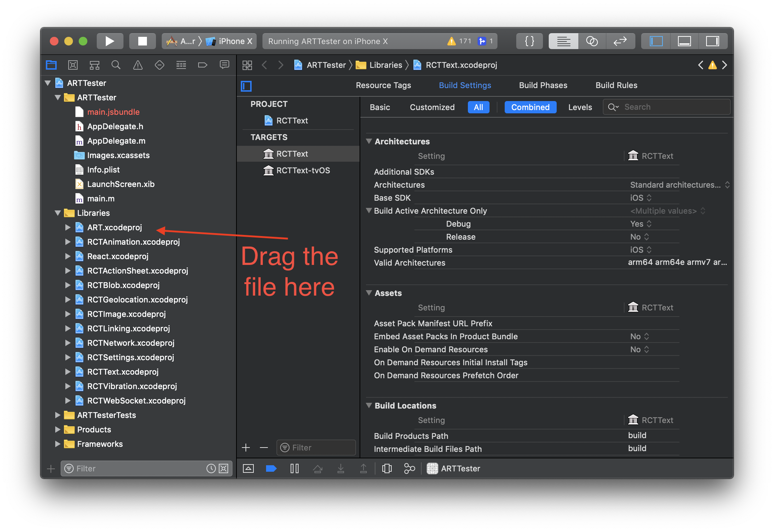Show the Source Control navigator icon

click(73, 65)
